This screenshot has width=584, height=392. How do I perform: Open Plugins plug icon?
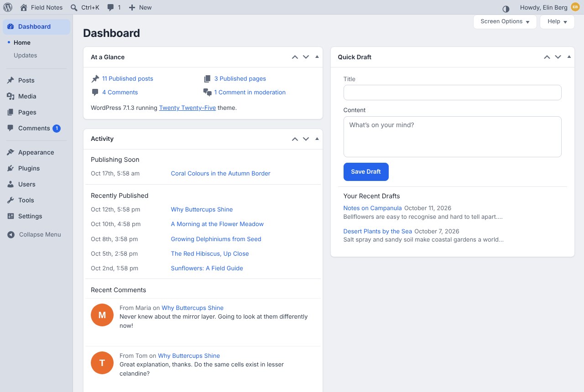pos(10,168)
